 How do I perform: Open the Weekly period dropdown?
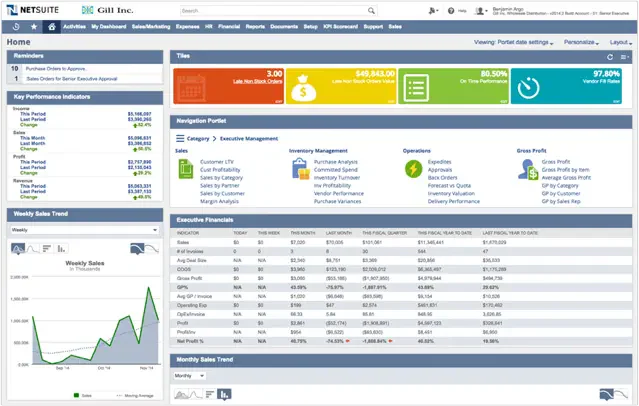pos(85,230)
